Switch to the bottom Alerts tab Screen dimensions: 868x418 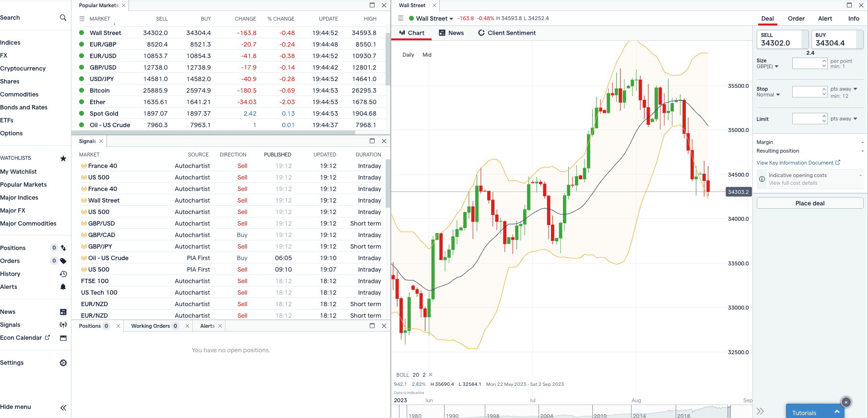208,326
